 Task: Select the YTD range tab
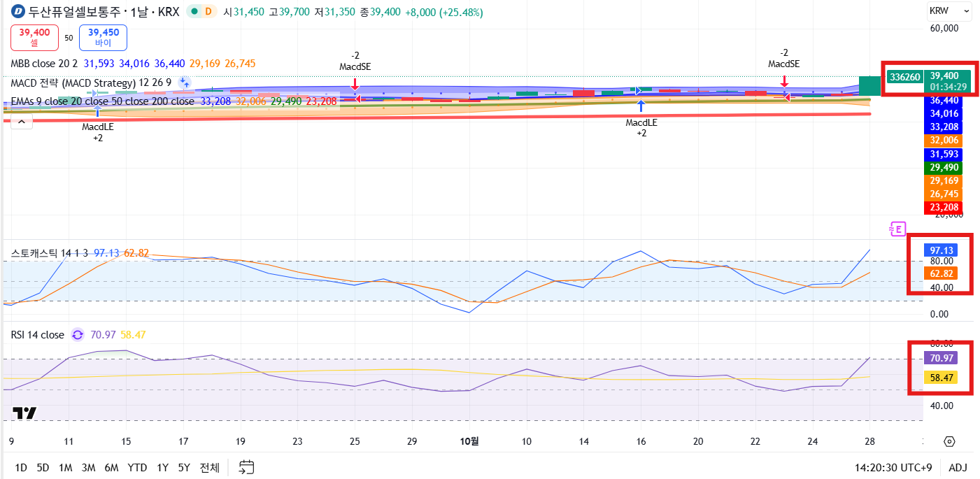pos(137,468)
